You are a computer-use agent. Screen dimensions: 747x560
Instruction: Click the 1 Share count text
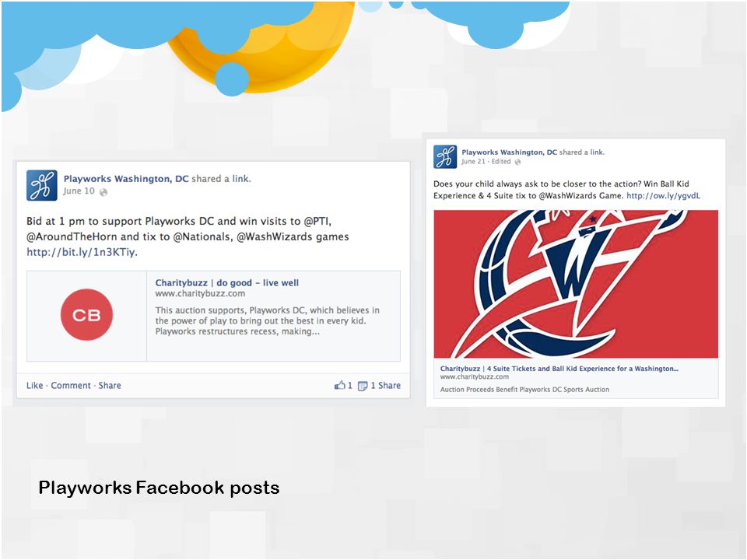point(386,385)
